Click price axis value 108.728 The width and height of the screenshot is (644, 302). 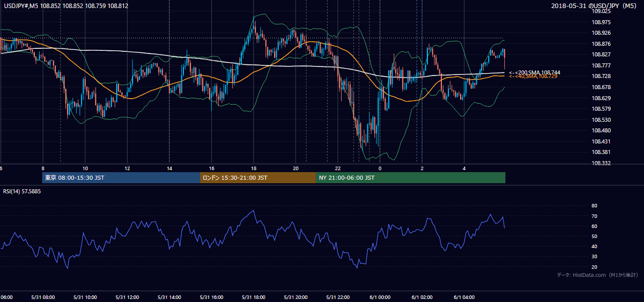coord(602,76)
